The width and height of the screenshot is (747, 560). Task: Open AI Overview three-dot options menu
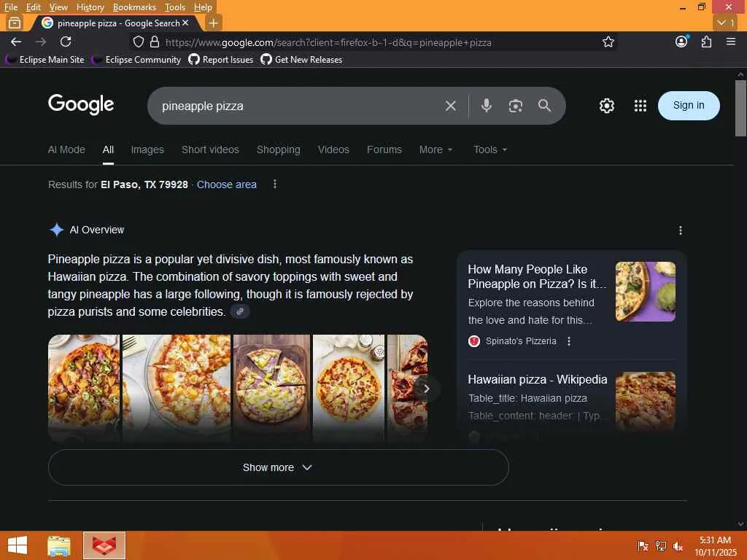pyautogui.click(x=681, y=230)
